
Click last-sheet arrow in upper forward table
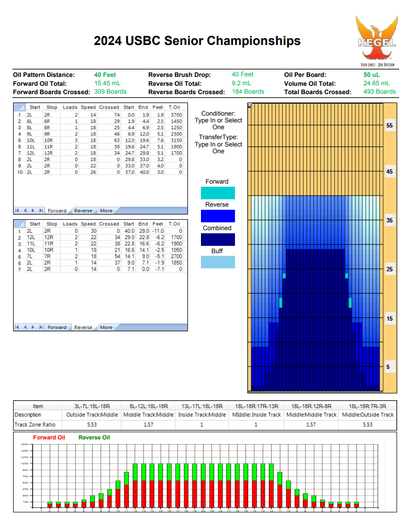pyautogui.click(x=41, y=211)
